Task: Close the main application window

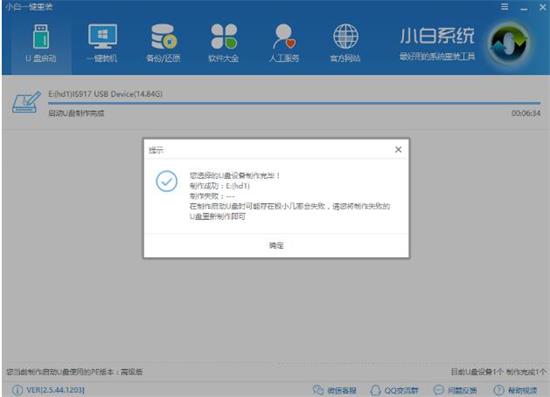Action: coord(542,7)
